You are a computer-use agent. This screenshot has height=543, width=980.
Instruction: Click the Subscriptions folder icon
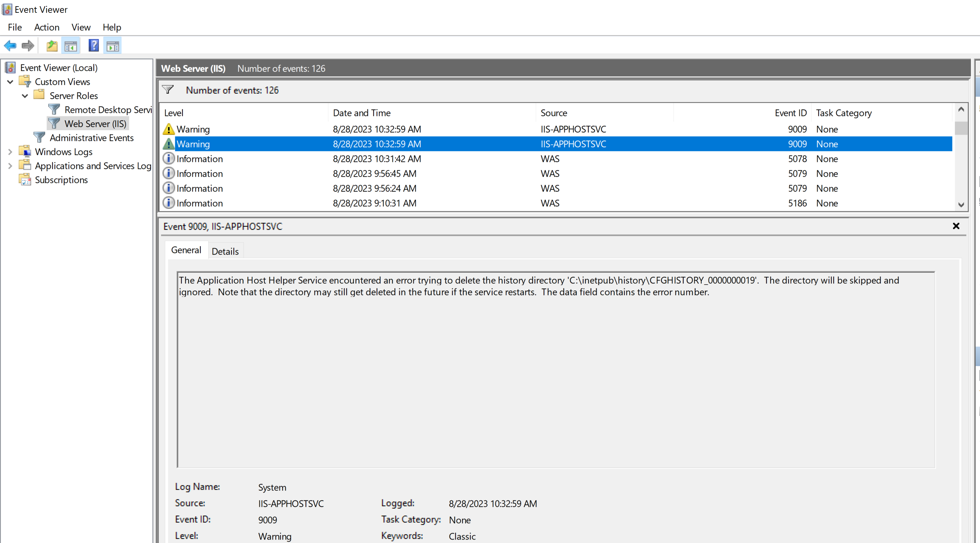click(24, 179)
